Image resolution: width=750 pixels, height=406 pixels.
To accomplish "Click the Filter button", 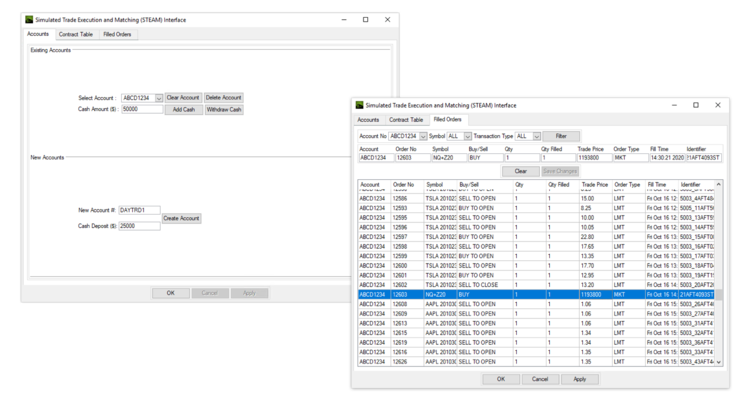I will pos(561,136).
